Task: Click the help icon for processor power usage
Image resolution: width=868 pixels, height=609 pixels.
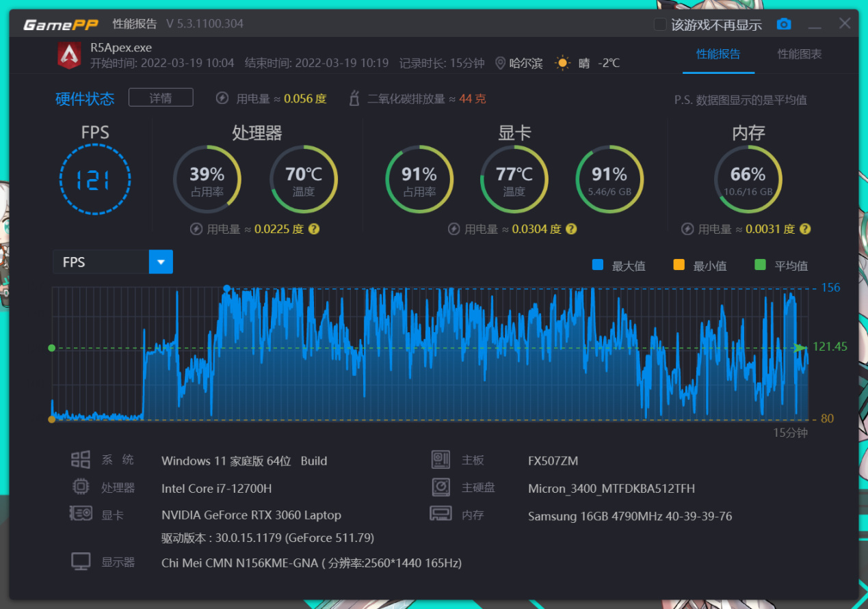Action: (x=313, y=229)
